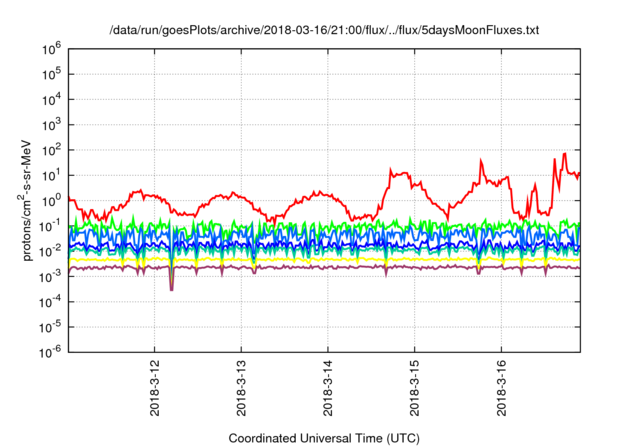The width and height of the screenshot is (640, 448).
Task: Click the 10^5 y-axis tick label
Action: tap(51, 74)
